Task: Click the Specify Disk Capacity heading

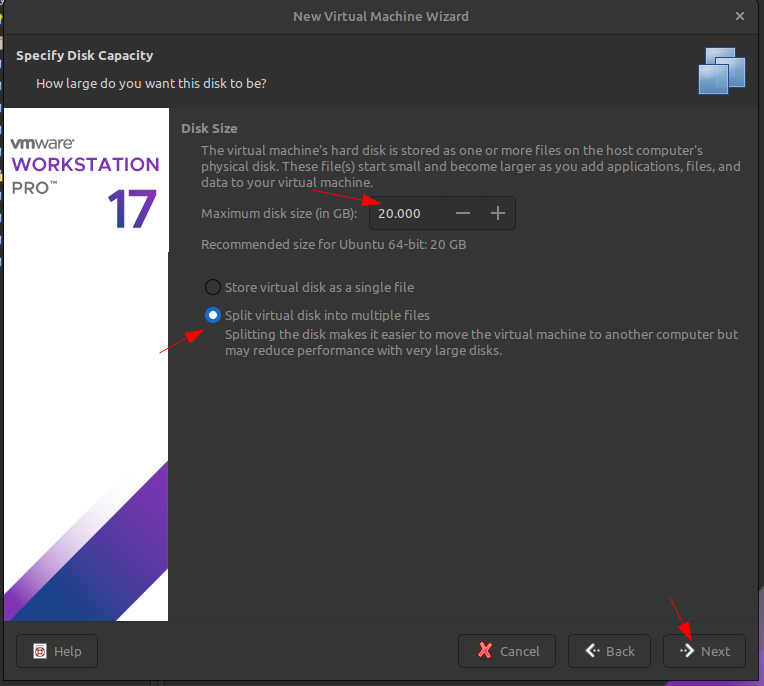Action: click(x=85, y=56)
